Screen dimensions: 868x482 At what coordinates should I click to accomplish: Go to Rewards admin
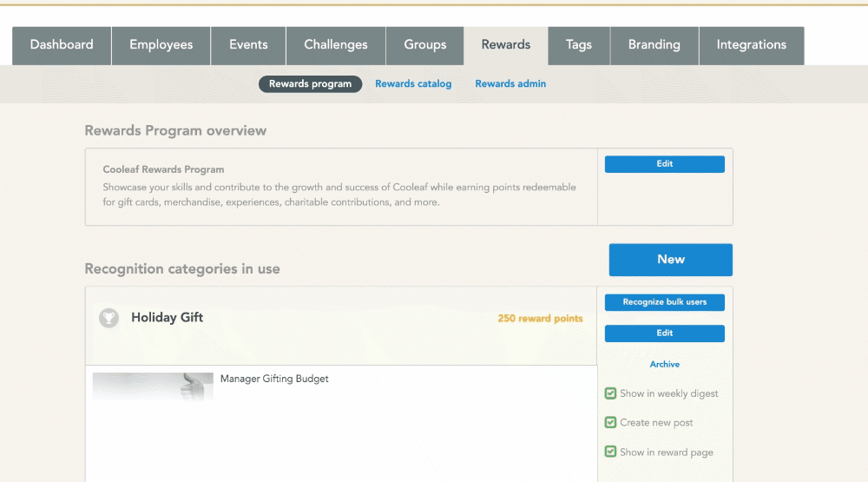(x=510, y=83)
